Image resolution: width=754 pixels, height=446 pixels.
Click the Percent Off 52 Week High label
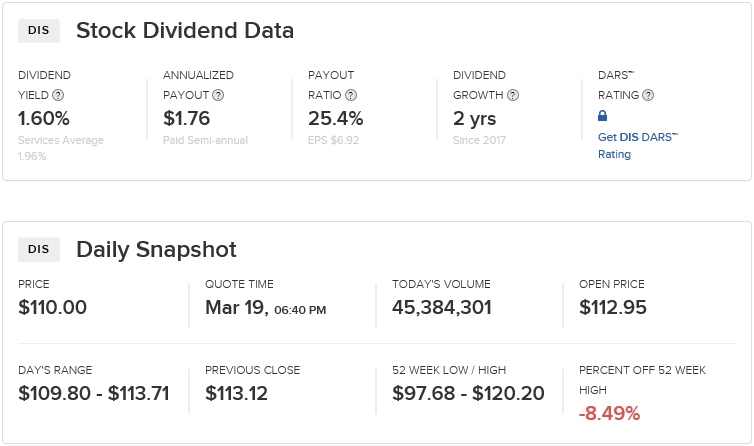(x=642, y=380)
